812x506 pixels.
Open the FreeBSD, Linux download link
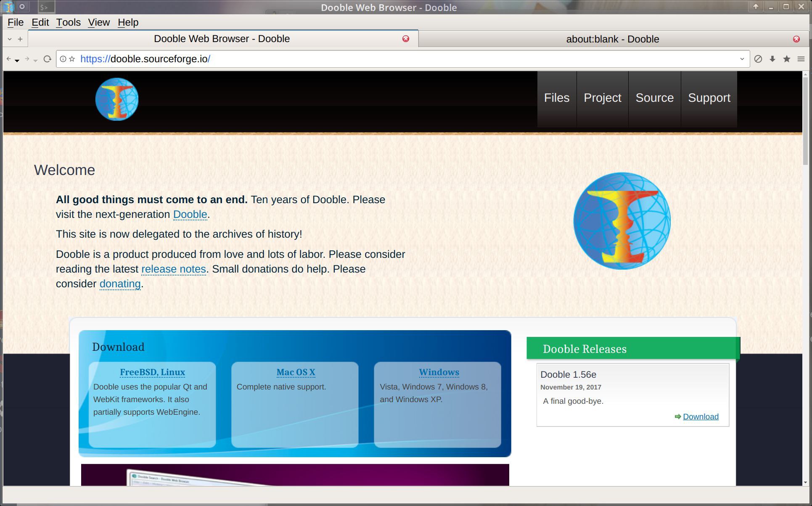[x=152, y=372]
